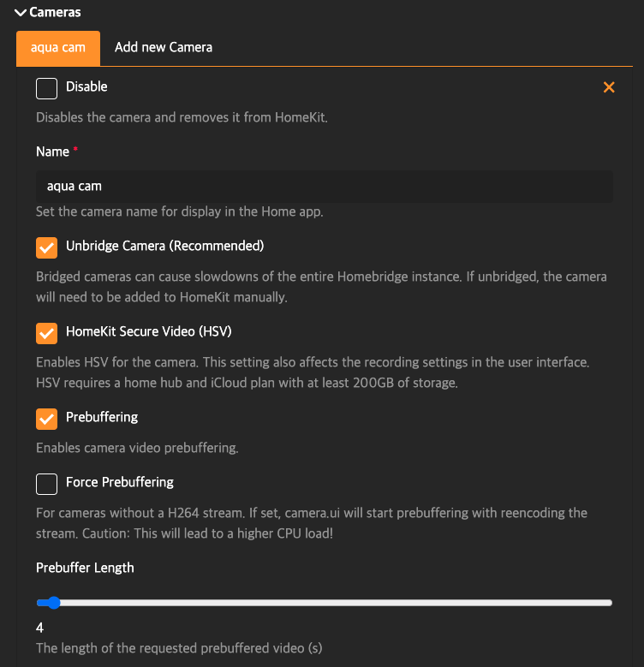Screen dimensions: 644x667
Task: Click 'The length of the requested prebuffered video' text
Action: click(x=179, y=648)
